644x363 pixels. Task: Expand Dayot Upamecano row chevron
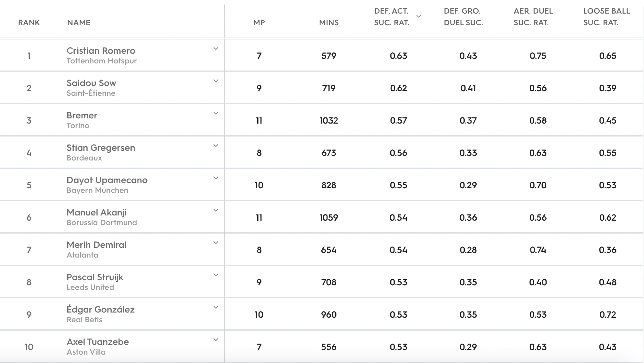pos(216,178)
